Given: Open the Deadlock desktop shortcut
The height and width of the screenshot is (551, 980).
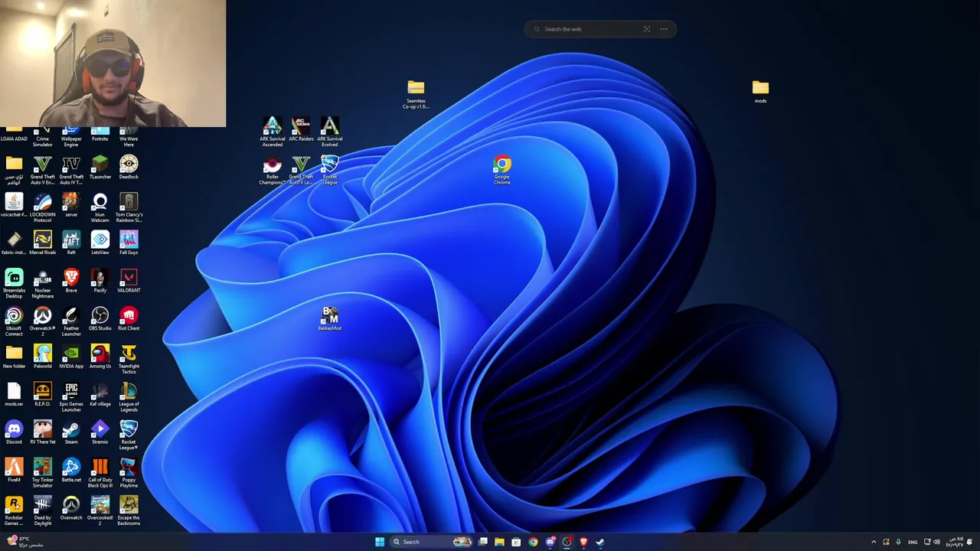Looking at the screenshot, I should [129, 168].
